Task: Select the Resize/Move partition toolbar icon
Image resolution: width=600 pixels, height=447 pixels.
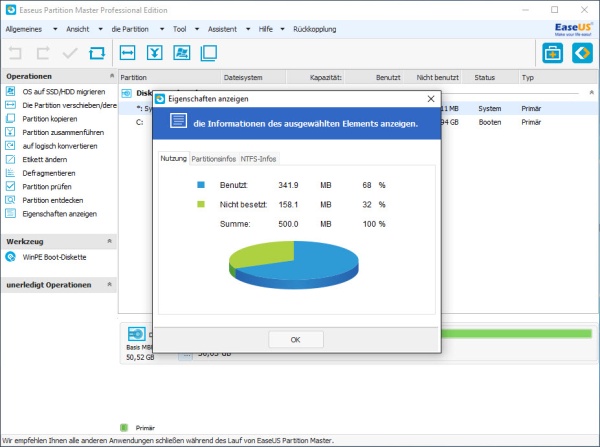Action: pyautogui.click(x=127, y=53)
